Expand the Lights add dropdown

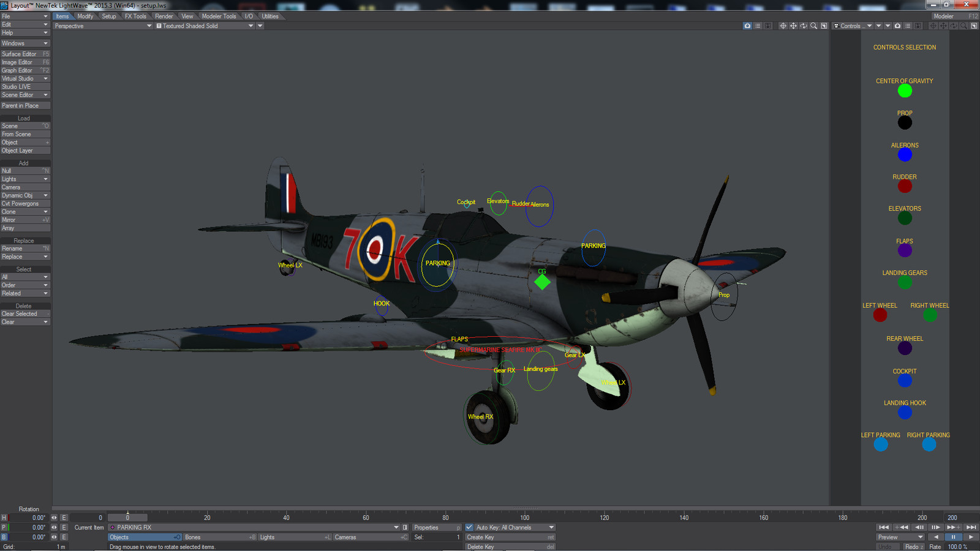click(x=25, y=179)
